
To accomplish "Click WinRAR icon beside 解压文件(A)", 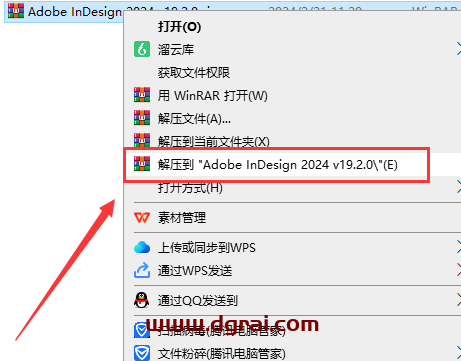I will coord(142,118).
